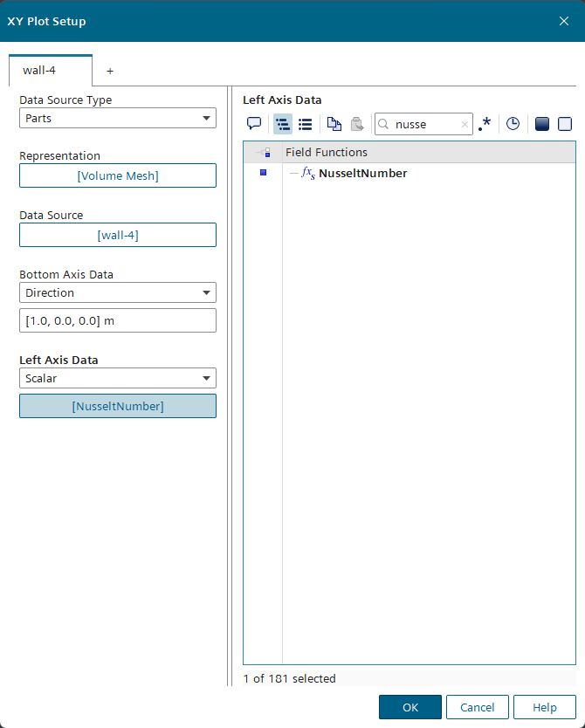
Task: Click the clock history icon
Action: pyautogui.click(x=513, y=124)
